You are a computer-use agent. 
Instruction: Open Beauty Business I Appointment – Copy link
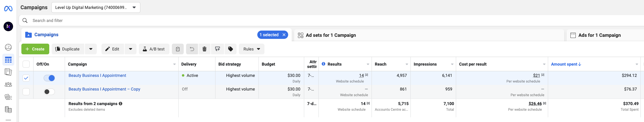[x=104, y=89]
